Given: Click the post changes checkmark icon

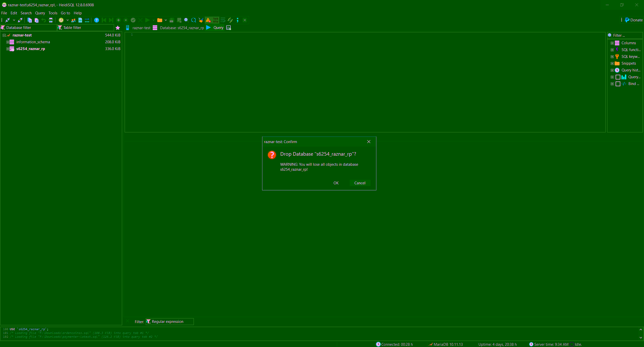Looking at the screenshot, I should [133, 20].
